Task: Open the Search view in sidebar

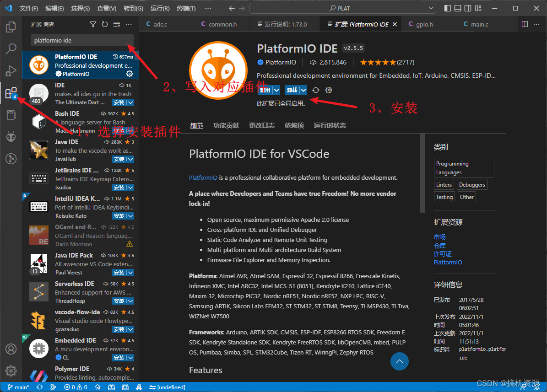Action: pos(11,48)
